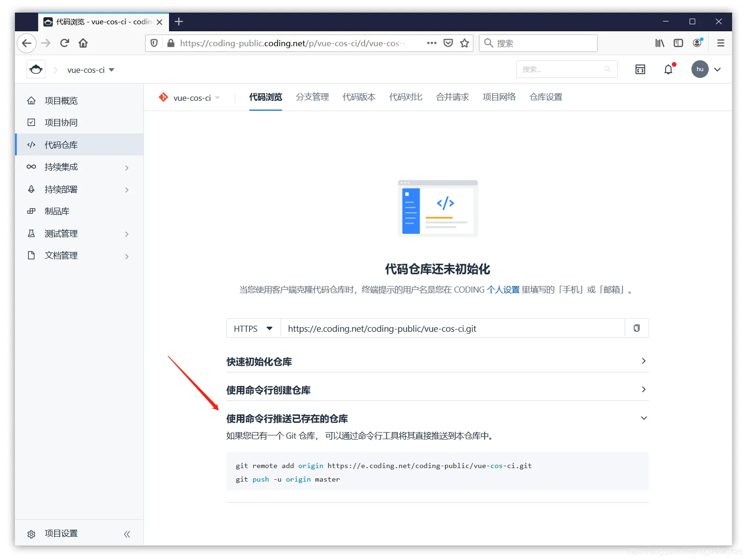Open 项目设置 at sidebar bottom
This screenshot has width=747, height=560.
click(61, 533)
